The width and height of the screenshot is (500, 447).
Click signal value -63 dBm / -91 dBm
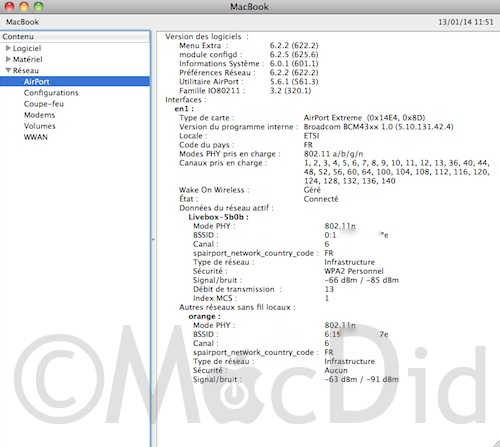pyautogui.click(x=361, y=379)
